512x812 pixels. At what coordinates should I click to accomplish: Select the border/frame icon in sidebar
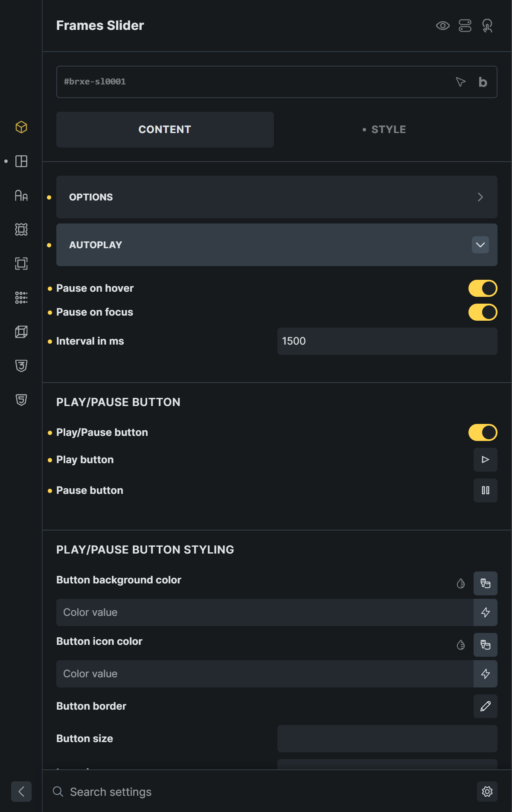point(21,229)
